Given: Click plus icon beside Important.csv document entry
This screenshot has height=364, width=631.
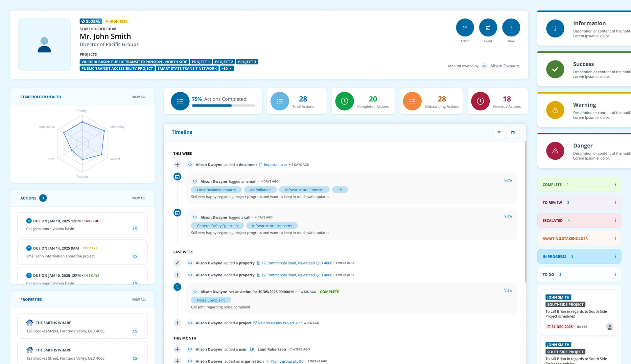Looking at the screenshot, I should (177, 165).
